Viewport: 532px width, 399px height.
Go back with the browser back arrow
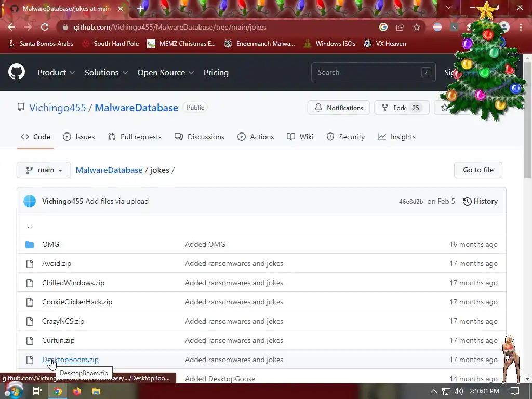(11, 27)
